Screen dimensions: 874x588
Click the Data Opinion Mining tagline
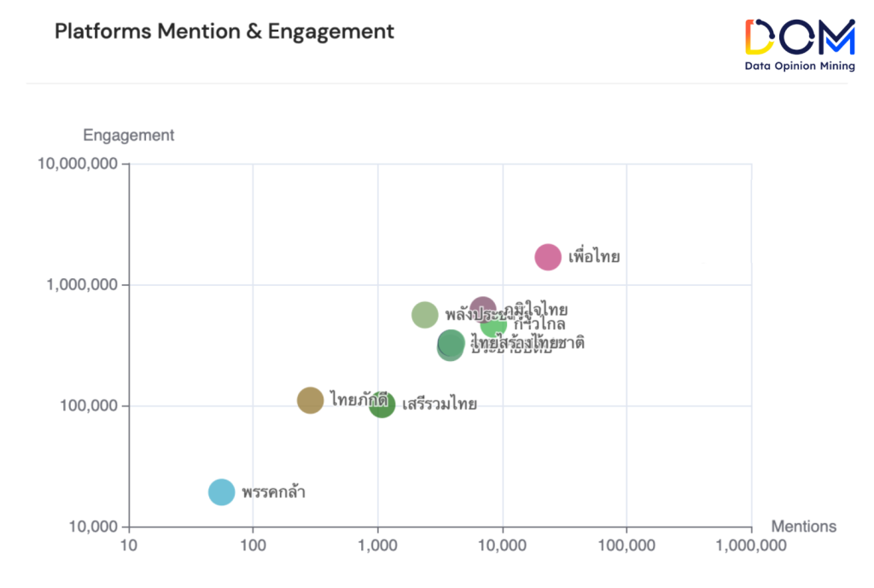tap(799, 66)
